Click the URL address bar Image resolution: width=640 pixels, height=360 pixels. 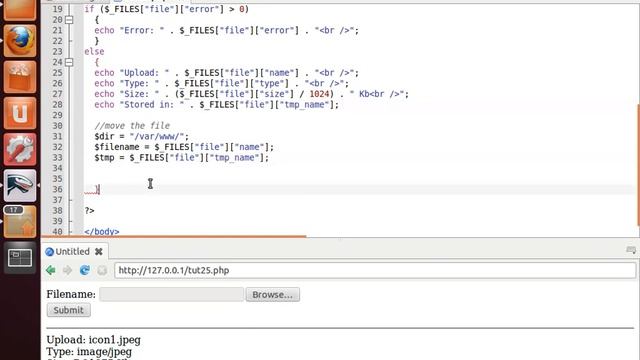coord(375,270)
